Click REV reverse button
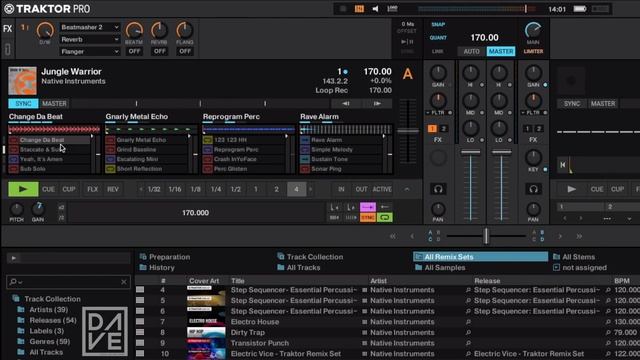 [113, 189]
